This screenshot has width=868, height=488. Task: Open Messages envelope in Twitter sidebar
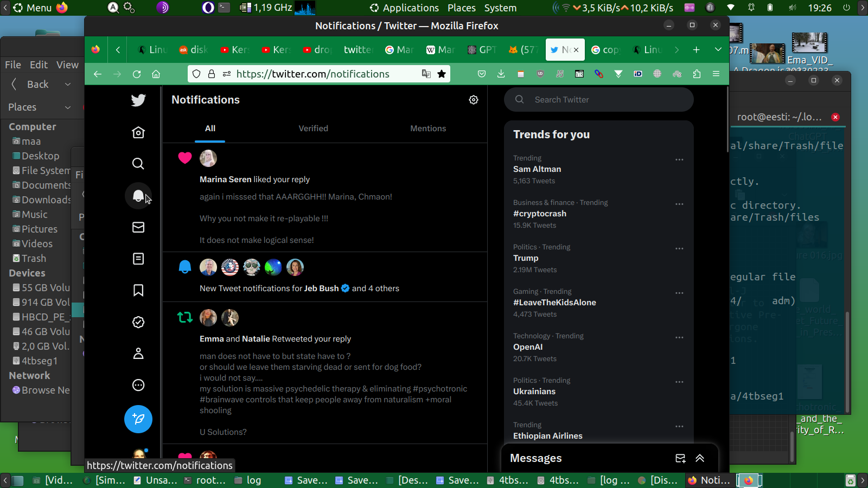tap(138, 227)
